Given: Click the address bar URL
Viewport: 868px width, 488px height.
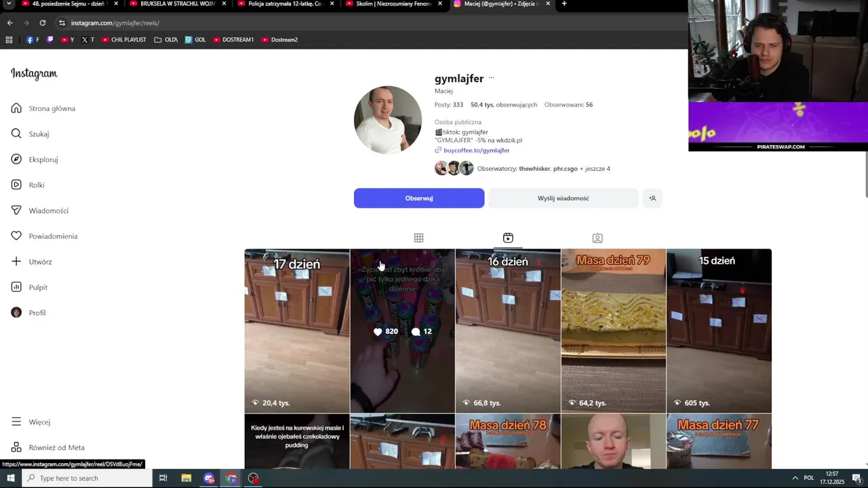Looking at the screenshot, I should [x=115, y=23].
